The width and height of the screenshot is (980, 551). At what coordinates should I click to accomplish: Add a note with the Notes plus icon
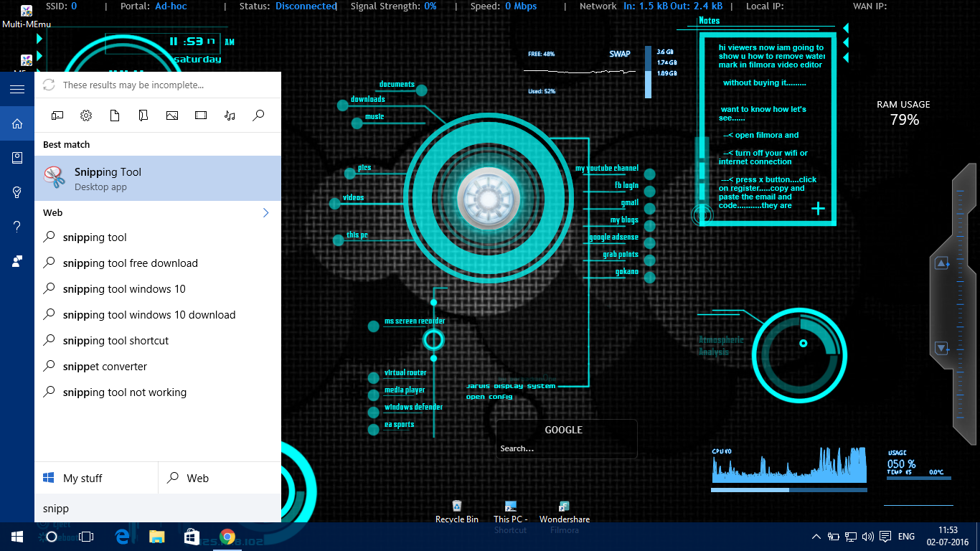818,209
